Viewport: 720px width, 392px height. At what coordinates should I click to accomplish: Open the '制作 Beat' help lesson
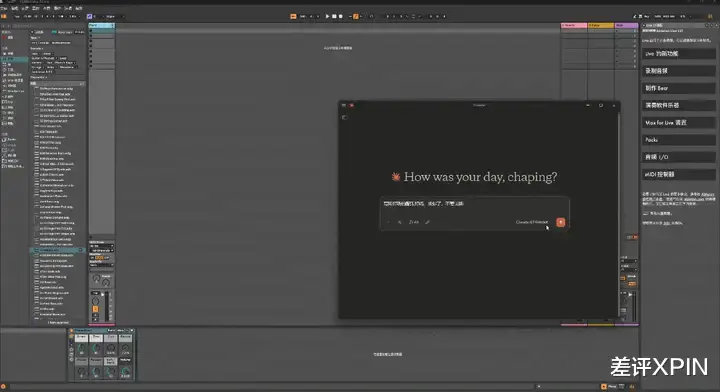[x=678, y=88]
